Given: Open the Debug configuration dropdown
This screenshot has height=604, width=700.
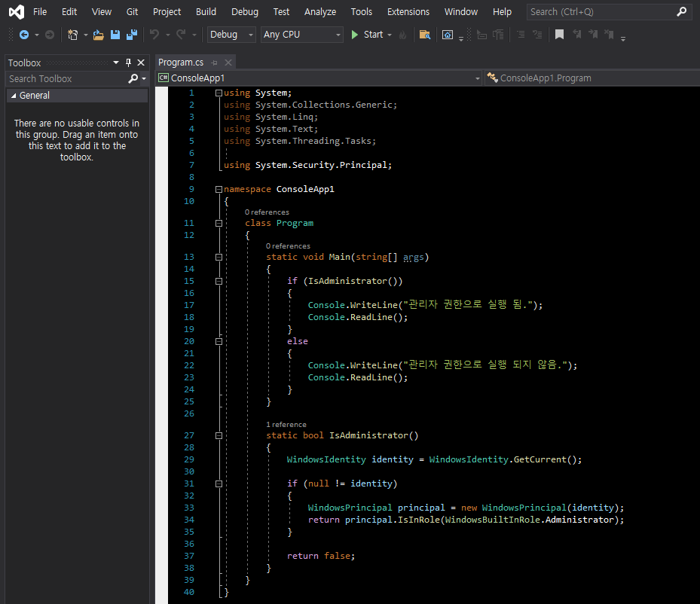Looking at the screenshot, I should 231,35.
